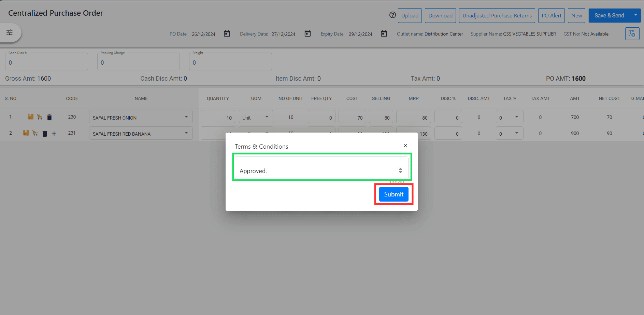
Task: Click the DISC. AMT column header
Action: 479,98
